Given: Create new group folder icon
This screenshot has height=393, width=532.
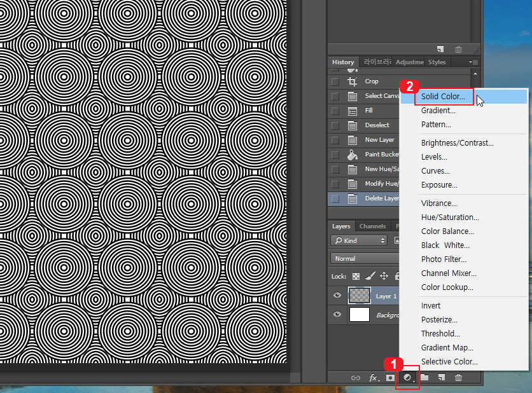Looking at the screenshot, I should pyautogui.click(x=424, y=377).
